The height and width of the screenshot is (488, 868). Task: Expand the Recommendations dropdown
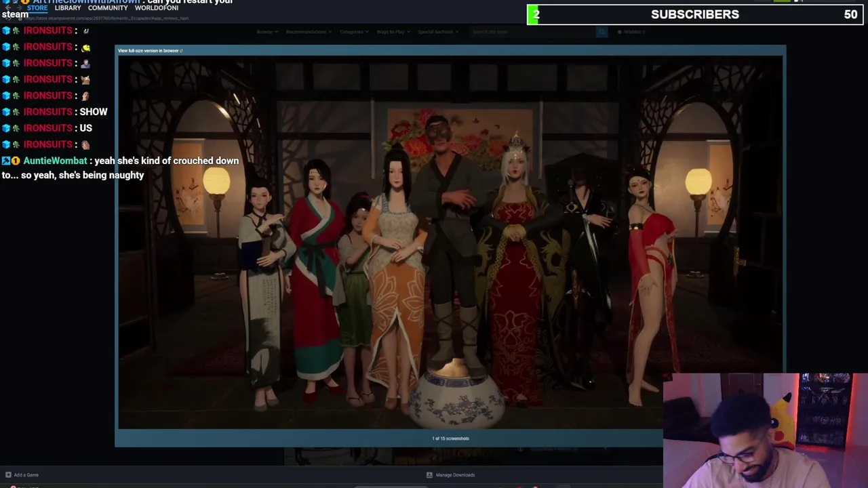coord(309,32)
